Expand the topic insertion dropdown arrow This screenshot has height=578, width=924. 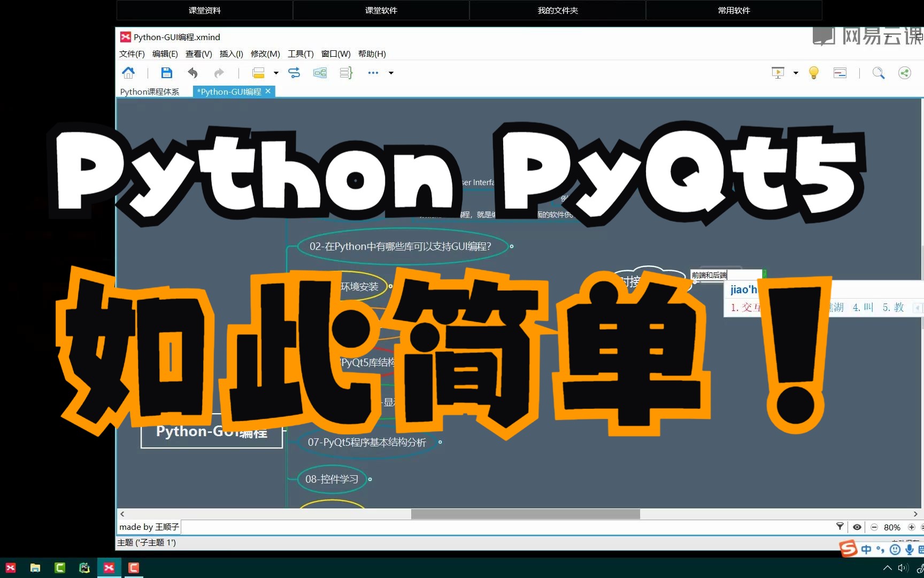click(275, 73)
